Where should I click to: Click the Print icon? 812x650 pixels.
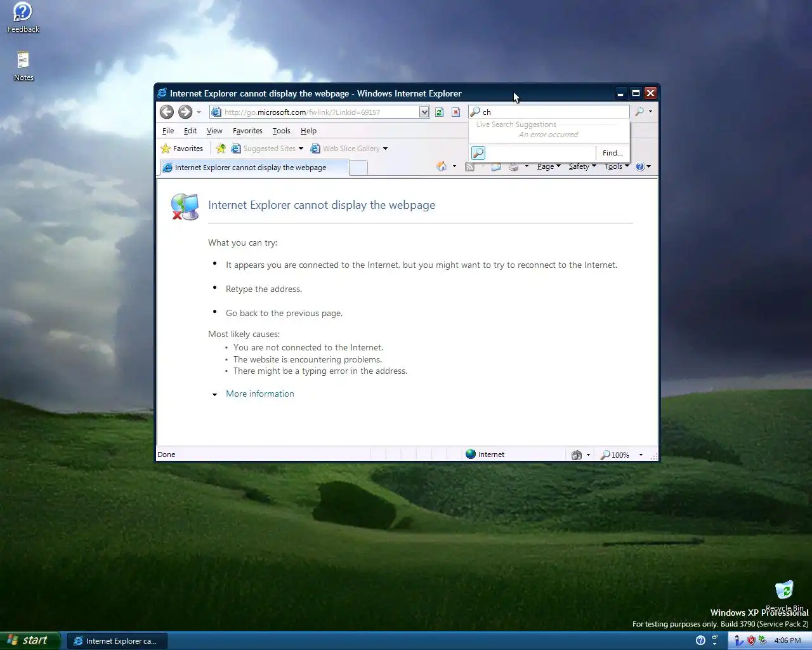(514, 166)
